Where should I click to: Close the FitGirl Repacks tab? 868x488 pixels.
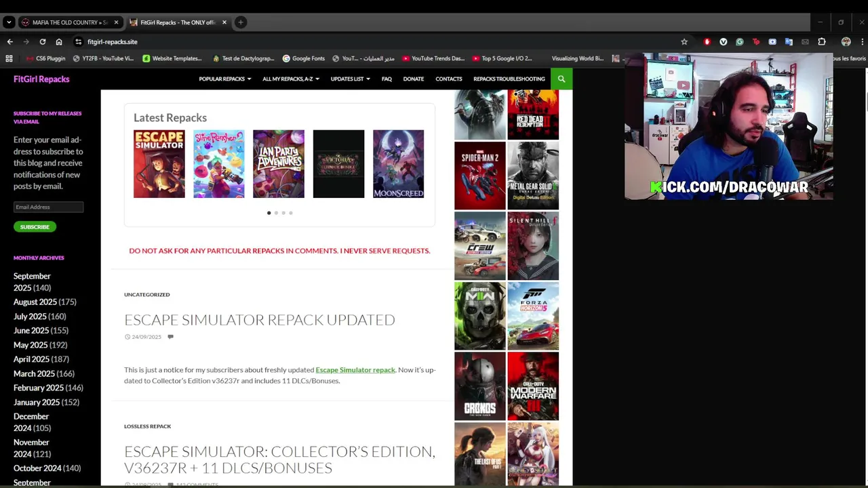coord(224,22)
